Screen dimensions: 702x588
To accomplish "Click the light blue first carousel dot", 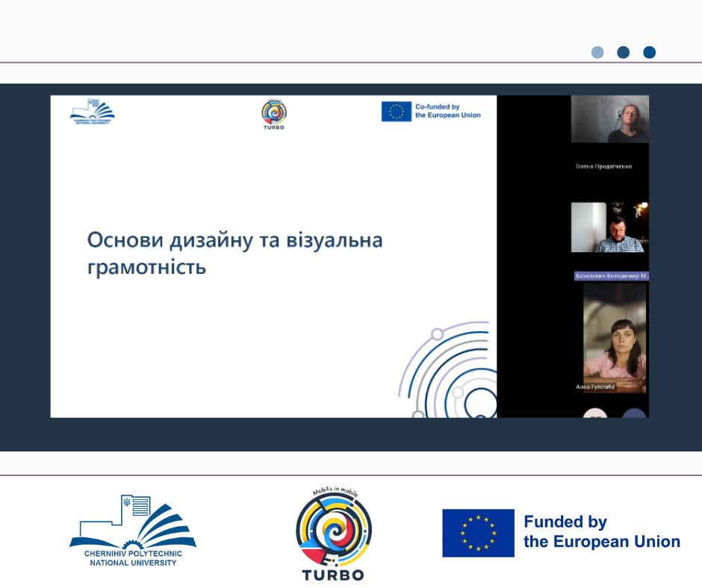I will (597, 52).
